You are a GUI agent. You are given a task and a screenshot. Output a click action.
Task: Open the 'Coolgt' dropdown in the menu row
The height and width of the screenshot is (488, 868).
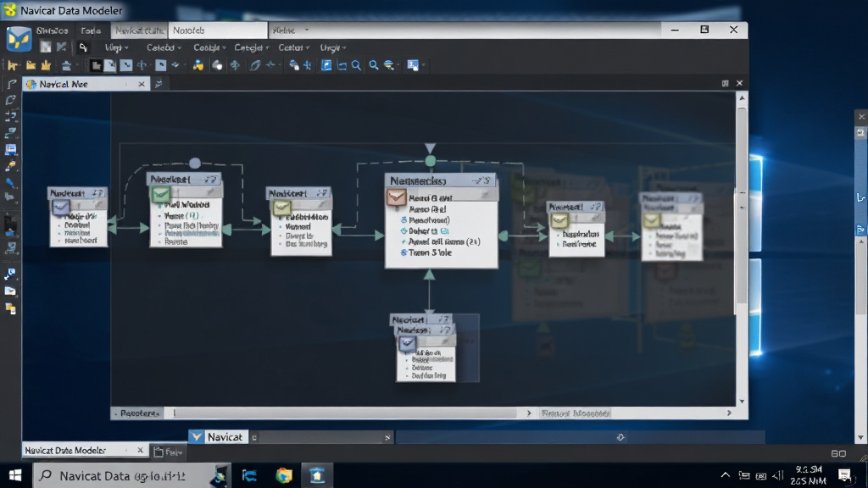pyautogui.click(x=209, y=47)
